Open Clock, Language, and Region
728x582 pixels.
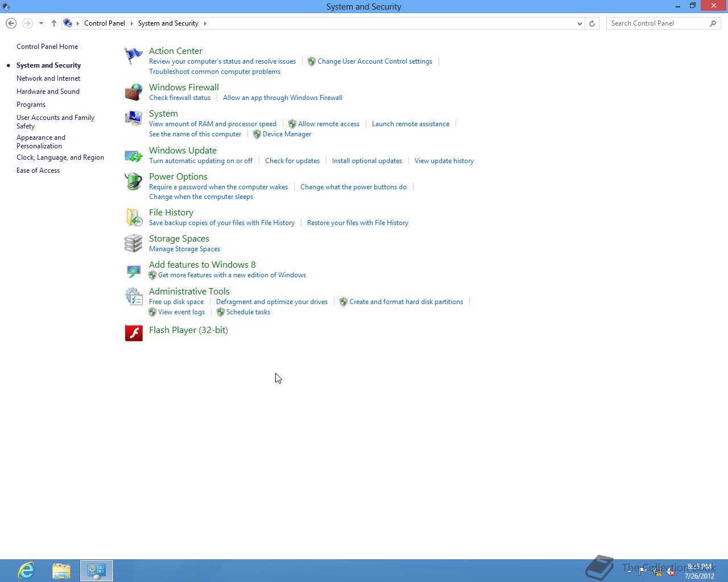60,157
